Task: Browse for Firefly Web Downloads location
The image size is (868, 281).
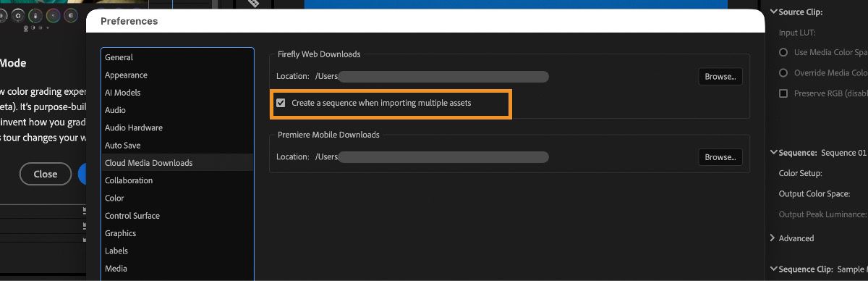Action: (x=720, y=76)
